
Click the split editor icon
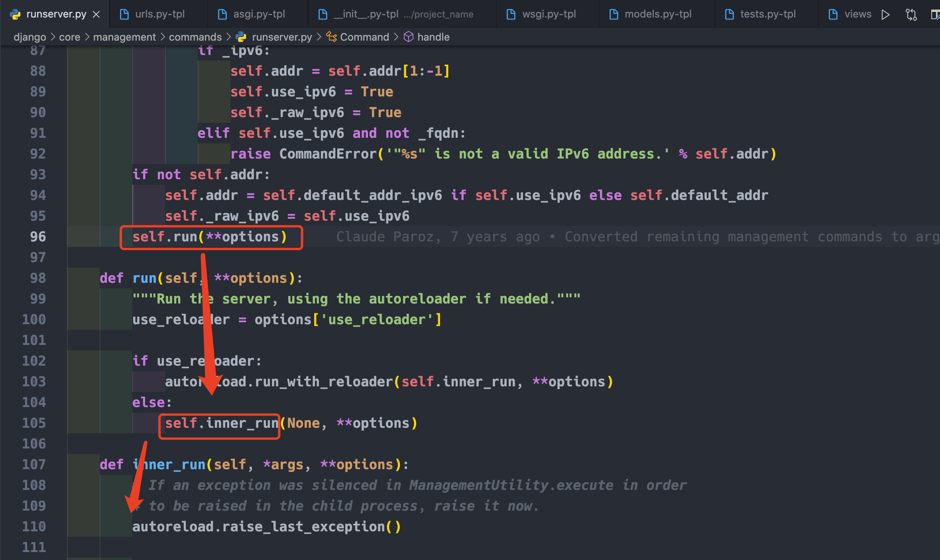(934, 15)
